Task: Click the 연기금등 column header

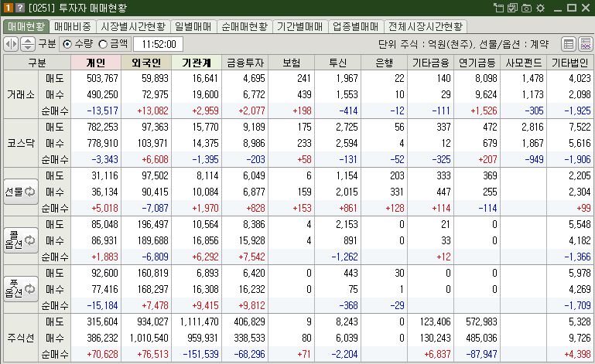Action: click(x=477, y=63)
